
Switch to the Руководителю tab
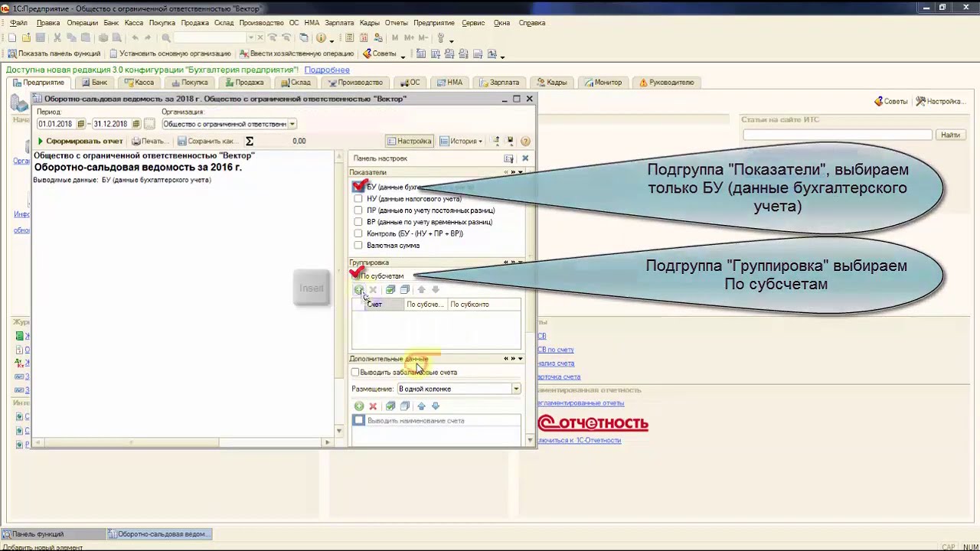pyautogui.click(x=667, y=83)
